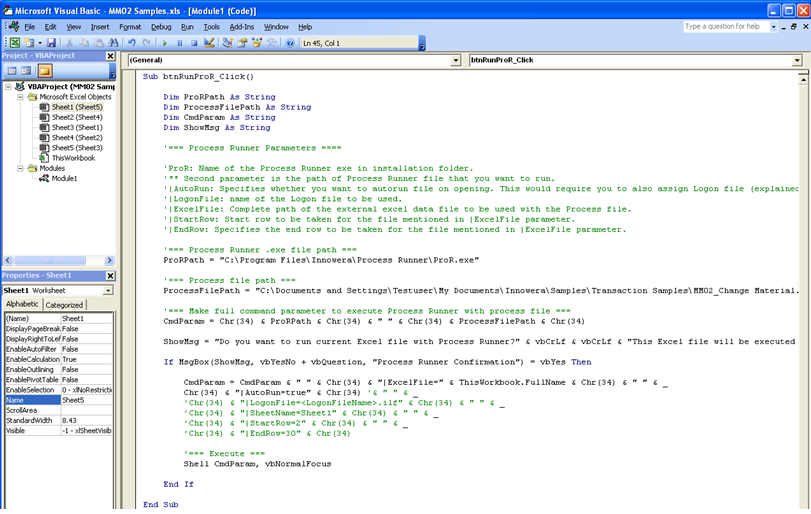Click the Undo toolbar icon
This screenshot has height=514, width=811.
[x=132, y=43]
